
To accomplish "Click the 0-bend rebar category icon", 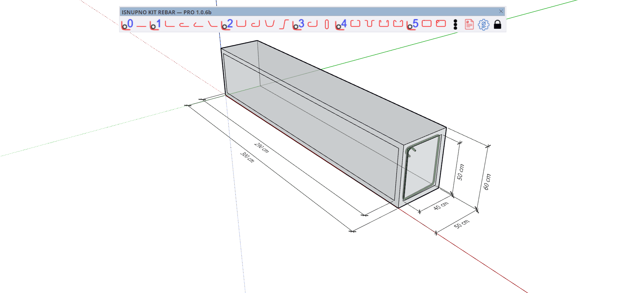I will coord(127,24).
